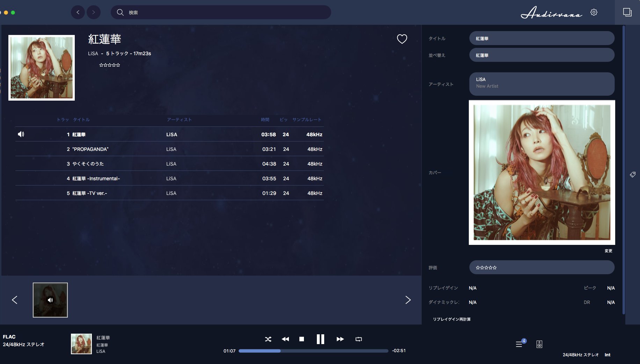640x364 pixels.
Task: Show previous album in carousel
Action: coord(15,300)
